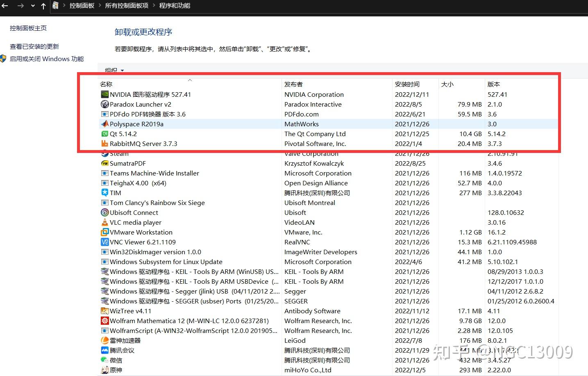
Task: Sort by the 名称 column header
Action: [x=190, y=84]
